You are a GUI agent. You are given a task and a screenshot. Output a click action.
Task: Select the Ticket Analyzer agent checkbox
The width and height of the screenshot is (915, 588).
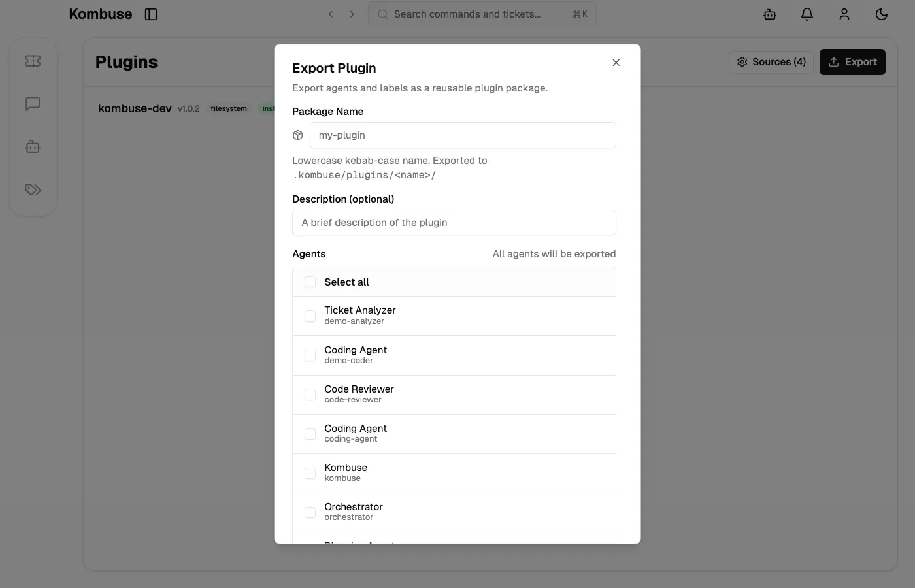pos(310,316)
